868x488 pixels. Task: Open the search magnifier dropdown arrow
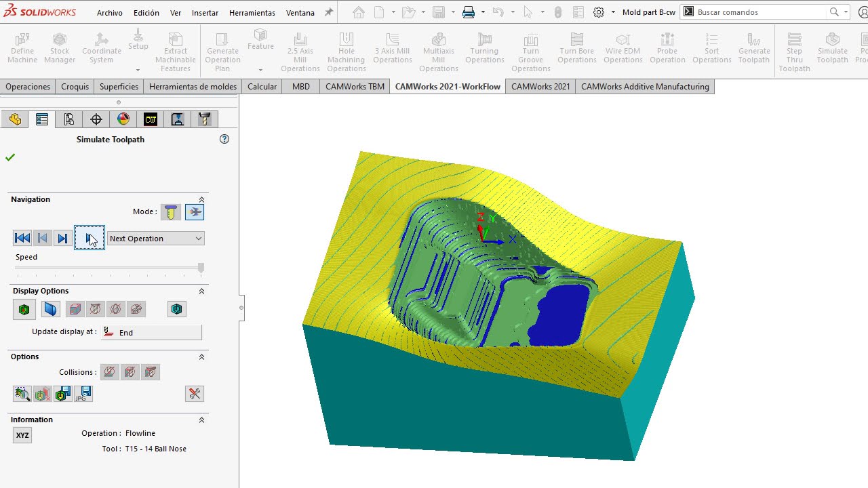tap(846, 12)
